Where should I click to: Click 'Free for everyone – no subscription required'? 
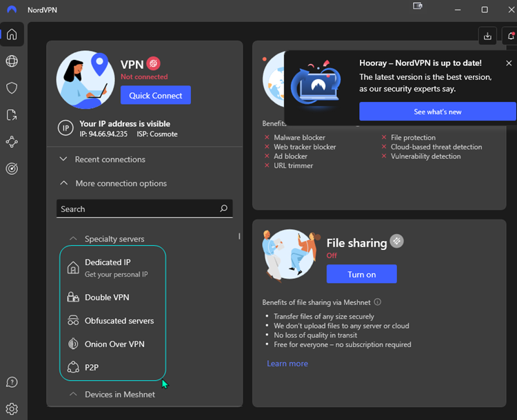tap(343, 344)
